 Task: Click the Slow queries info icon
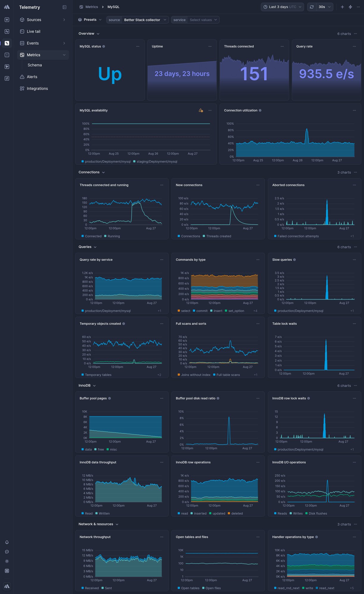pyautogui.click(x=294, y=260)
